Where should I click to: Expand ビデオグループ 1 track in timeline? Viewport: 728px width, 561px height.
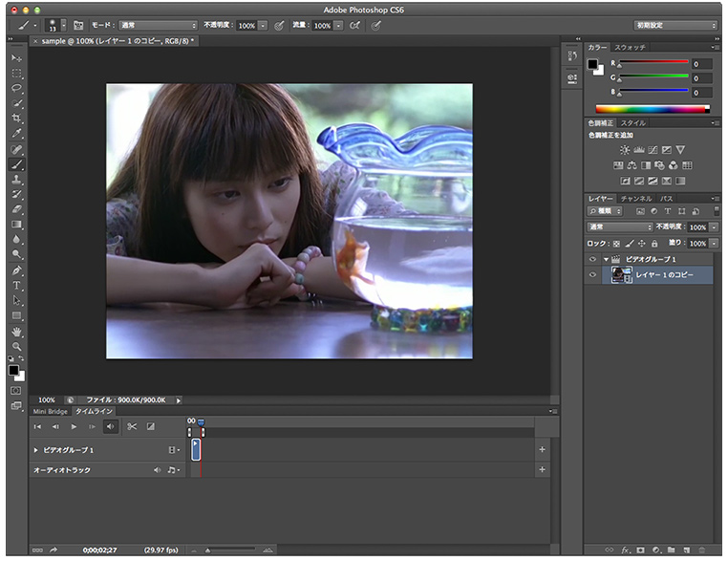35,450
